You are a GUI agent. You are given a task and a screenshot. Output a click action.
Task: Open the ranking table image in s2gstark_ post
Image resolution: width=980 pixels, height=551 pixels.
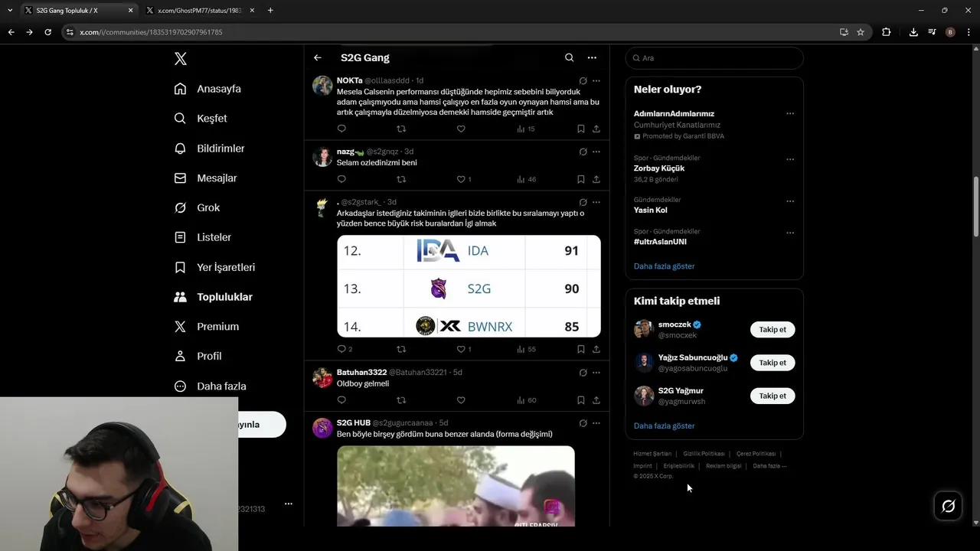[x=469, y=286]
